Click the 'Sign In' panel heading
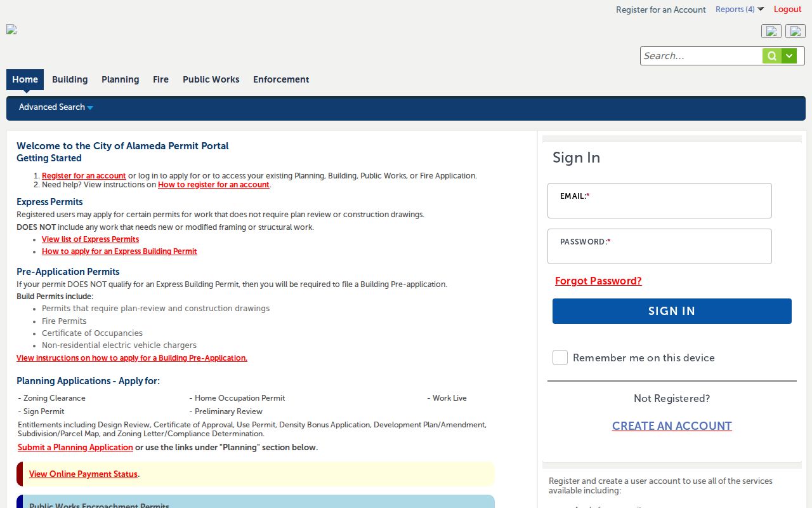Viewport: 812px width, 508px height. point(576,157)
